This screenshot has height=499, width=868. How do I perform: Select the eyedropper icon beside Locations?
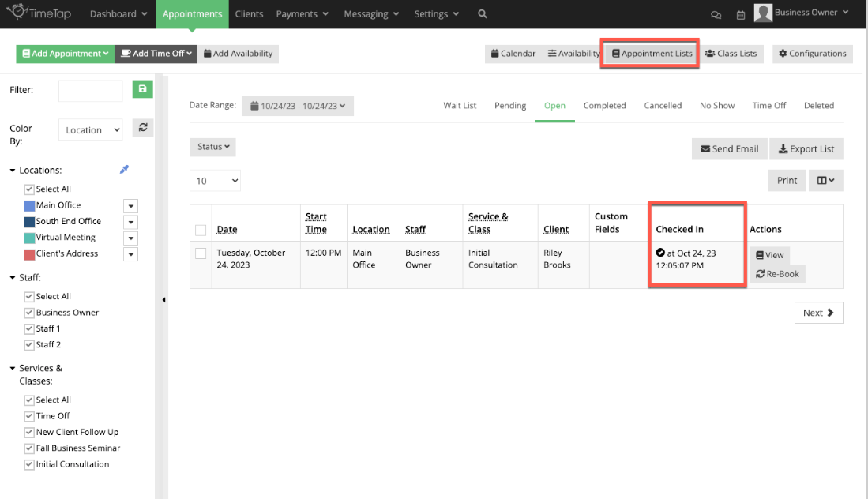coord(123,169)
